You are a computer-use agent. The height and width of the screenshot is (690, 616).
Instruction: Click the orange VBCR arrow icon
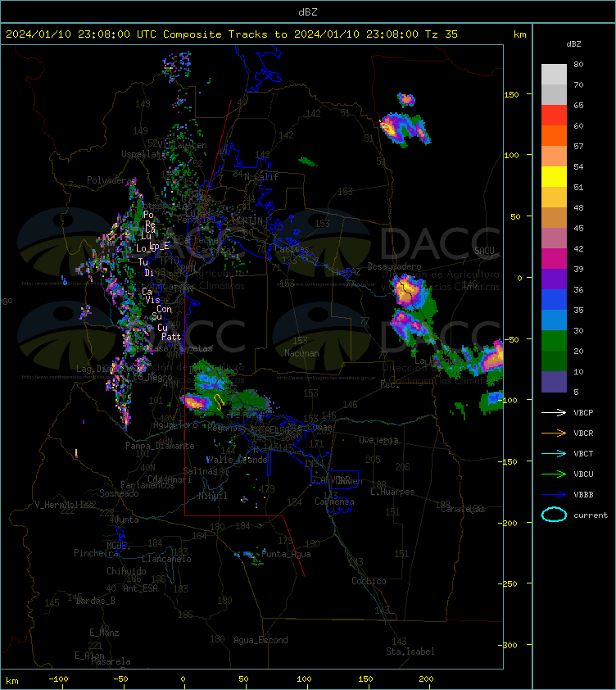pos(554,433)
